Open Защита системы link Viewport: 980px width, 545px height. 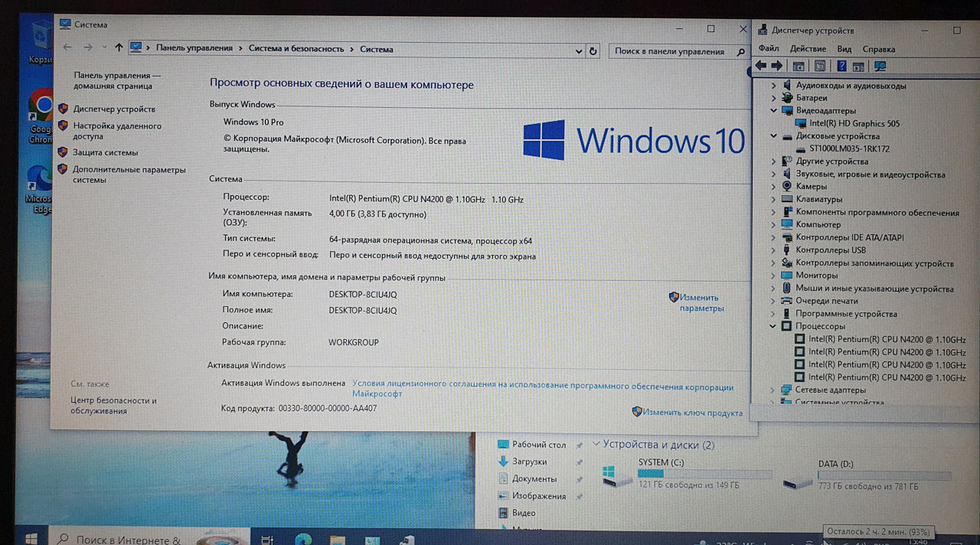(106, 152)
